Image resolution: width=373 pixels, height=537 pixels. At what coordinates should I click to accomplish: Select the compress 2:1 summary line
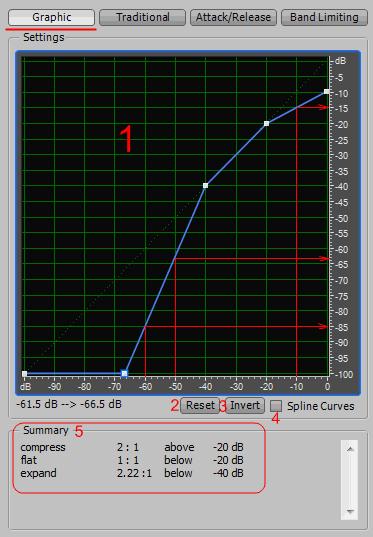[132, 447]
